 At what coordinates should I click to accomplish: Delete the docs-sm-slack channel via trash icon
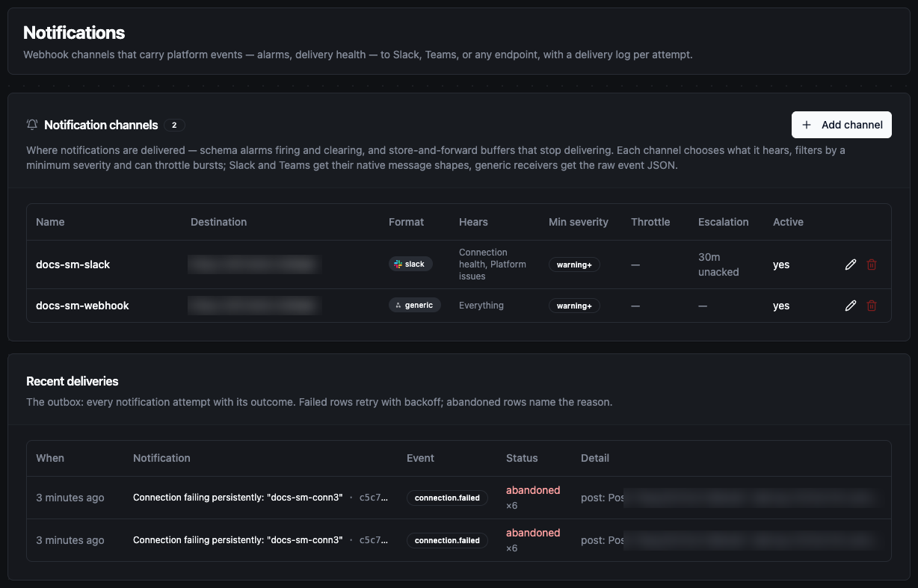pos(872,264)
